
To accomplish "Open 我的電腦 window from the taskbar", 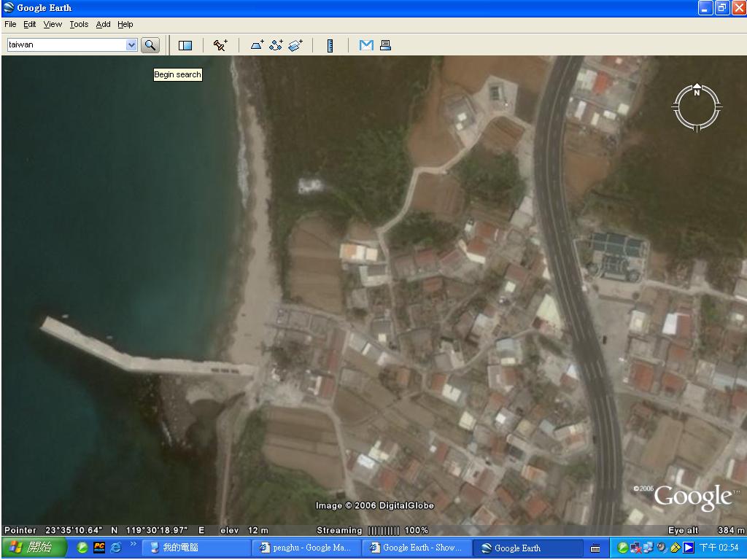I will (193, 548).
